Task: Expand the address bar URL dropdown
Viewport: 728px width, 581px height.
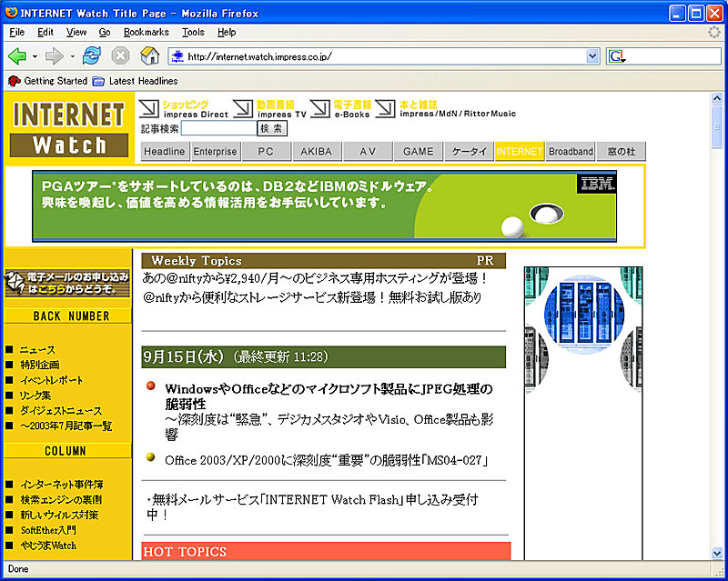Action: 592,56
